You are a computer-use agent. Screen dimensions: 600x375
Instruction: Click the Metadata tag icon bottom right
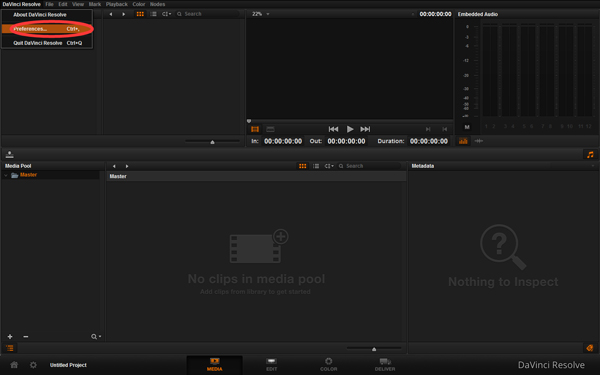coord(590,348)
